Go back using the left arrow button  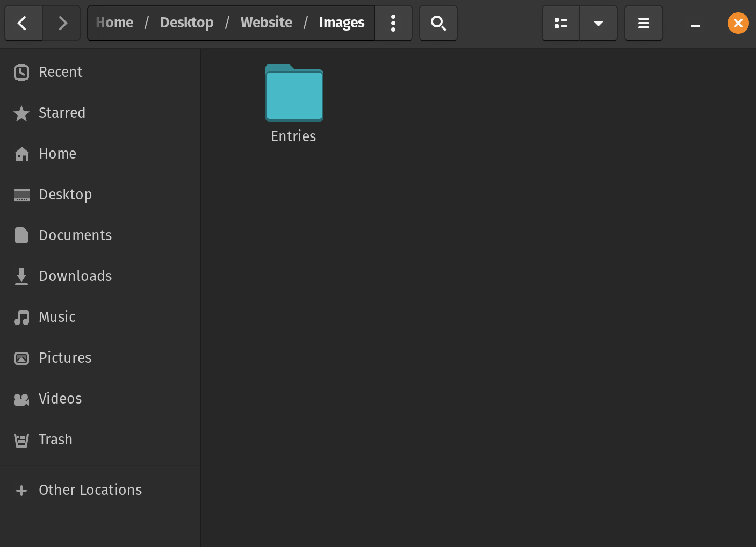(x=23, y=23)
